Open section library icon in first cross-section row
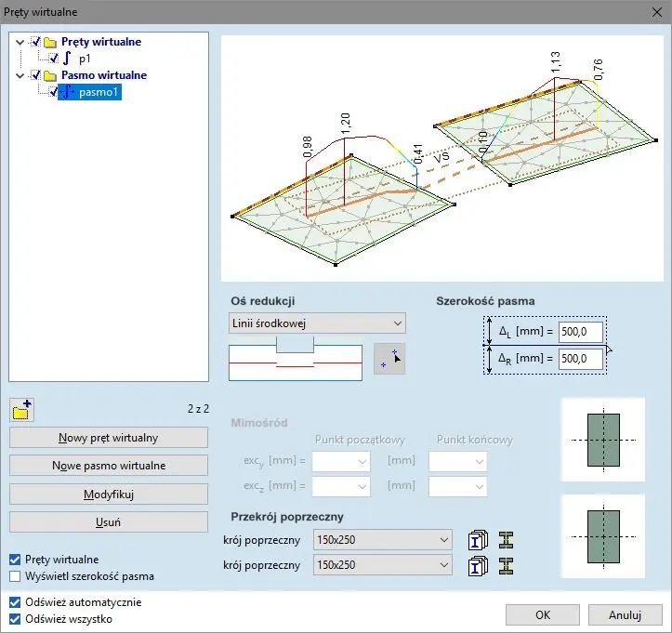This screenshot has width=672, height=633. (478, 540)
